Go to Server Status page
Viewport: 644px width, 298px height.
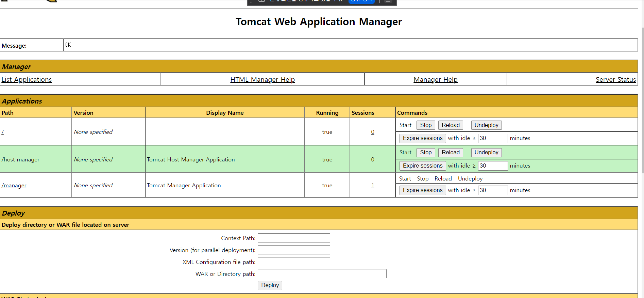pos(616,79)
